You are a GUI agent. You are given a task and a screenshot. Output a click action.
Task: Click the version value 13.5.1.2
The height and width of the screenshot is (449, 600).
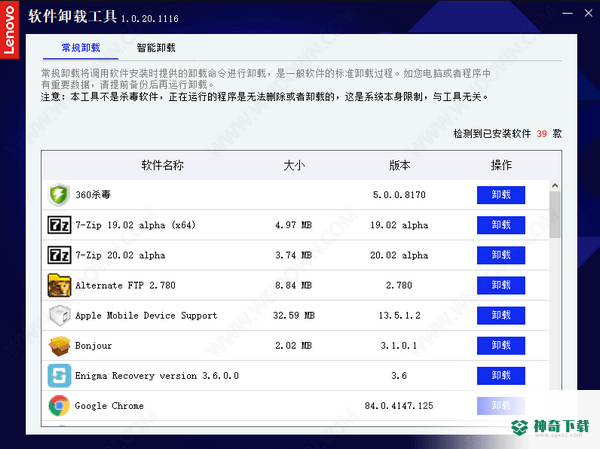(399, 316)
